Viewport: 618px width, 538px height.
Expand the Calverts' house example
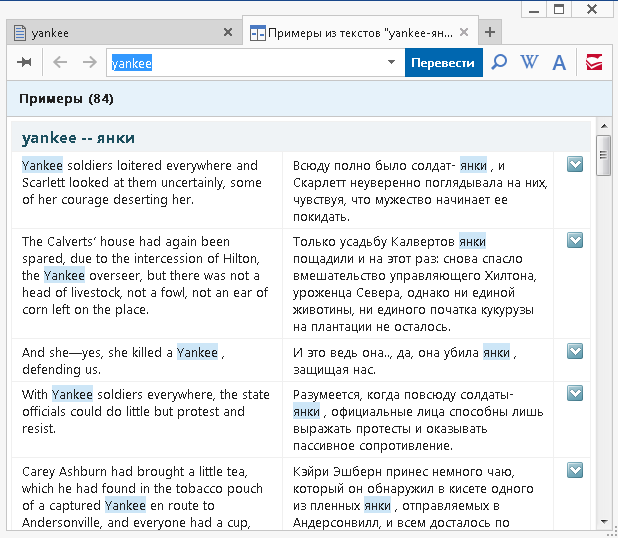575,240
